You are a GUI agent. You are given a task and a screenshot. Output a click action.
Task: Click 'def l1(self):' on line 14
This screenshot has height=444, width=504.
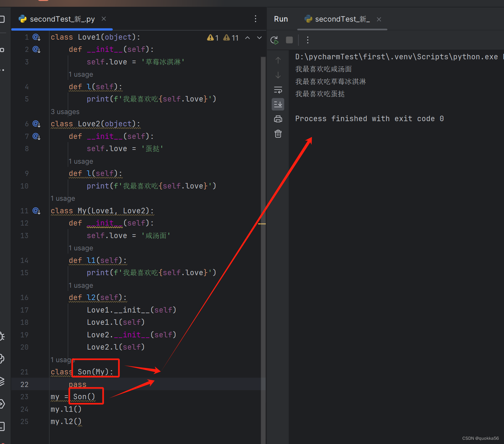(x=98, y=261)
